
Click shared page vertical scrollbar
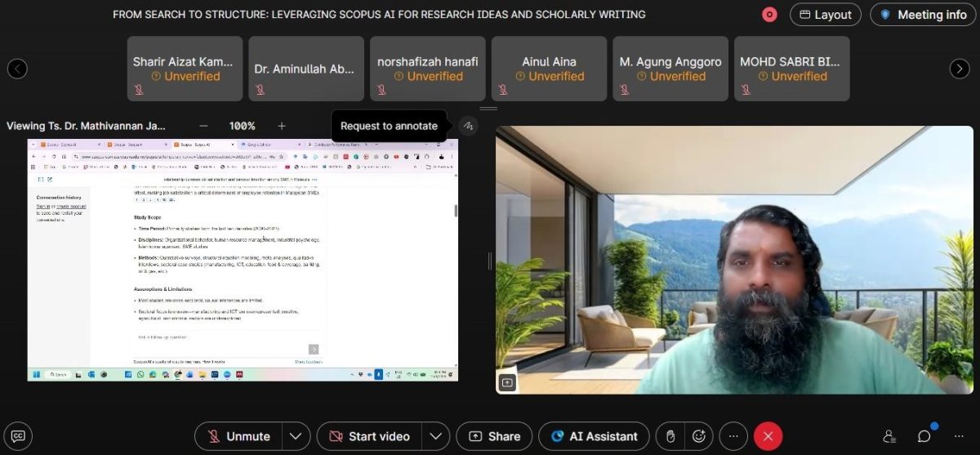[x=455, y=210]
